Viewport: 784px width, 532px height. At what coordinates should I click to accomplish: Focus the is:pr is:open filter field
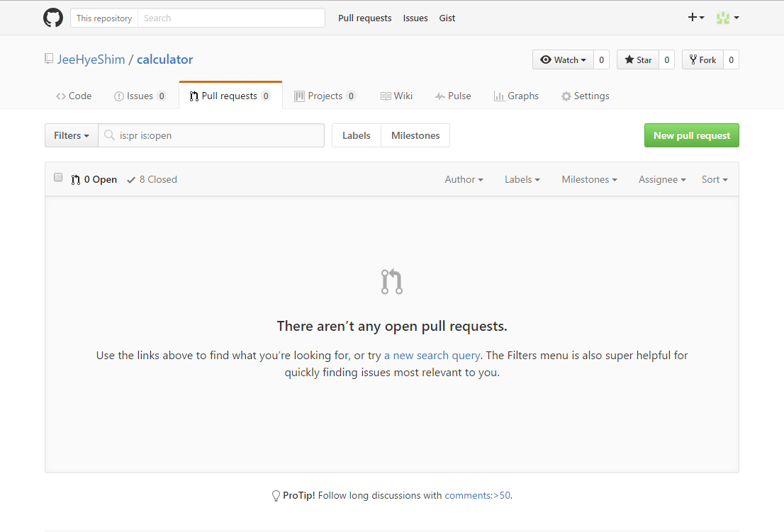coord(211,135)
